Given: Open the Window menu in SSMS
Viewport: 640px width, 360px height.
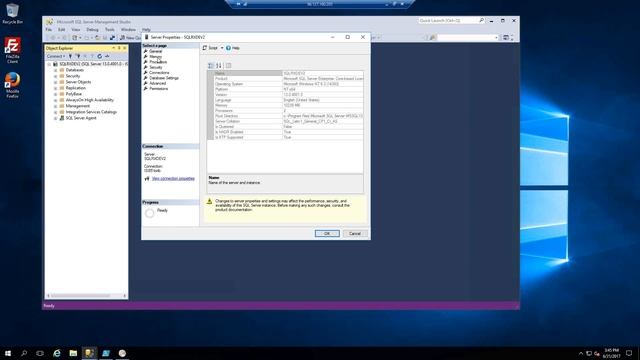Looking at the screenshot, I should [128, 30].
